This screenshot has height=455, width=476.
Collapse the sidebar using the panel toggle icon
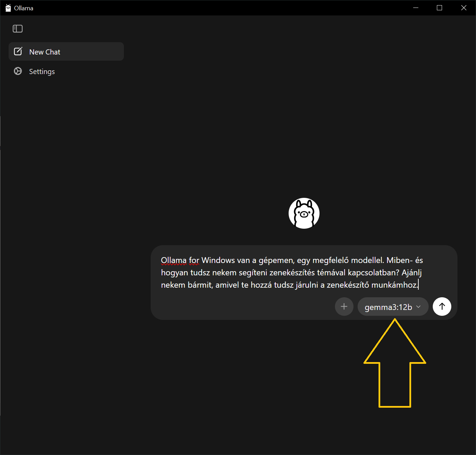(x=18, y=29)
